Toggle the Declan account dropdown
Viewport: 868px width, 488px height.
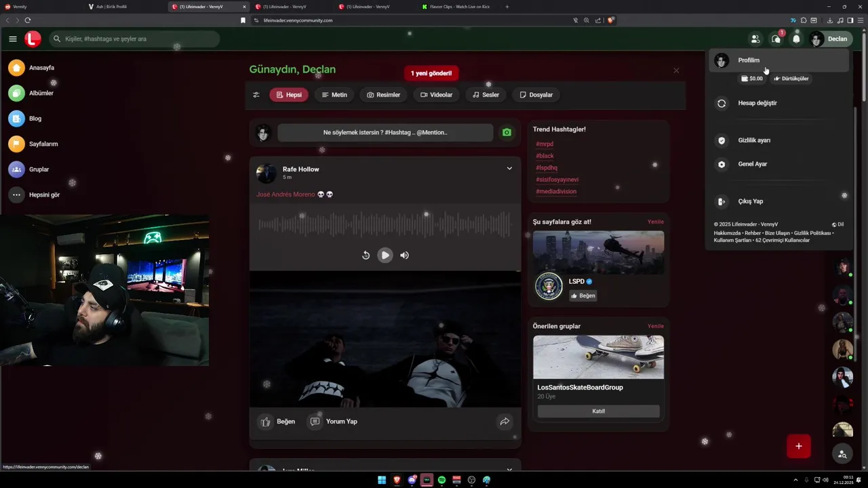click(x=829, y=39)
